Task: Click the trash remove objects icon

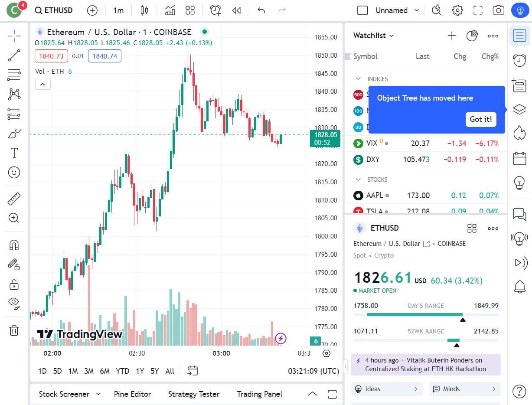Action: click(14, 330)
